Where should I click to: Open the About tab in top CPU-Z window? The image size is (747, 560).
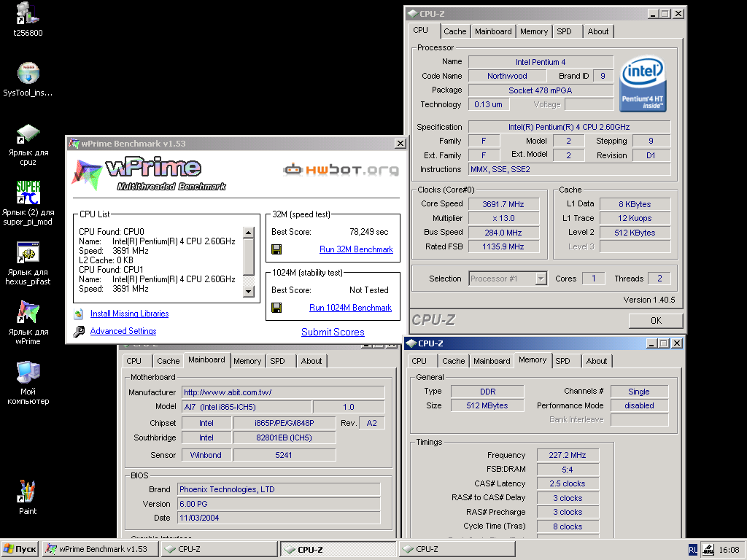(x=598, y=31)
